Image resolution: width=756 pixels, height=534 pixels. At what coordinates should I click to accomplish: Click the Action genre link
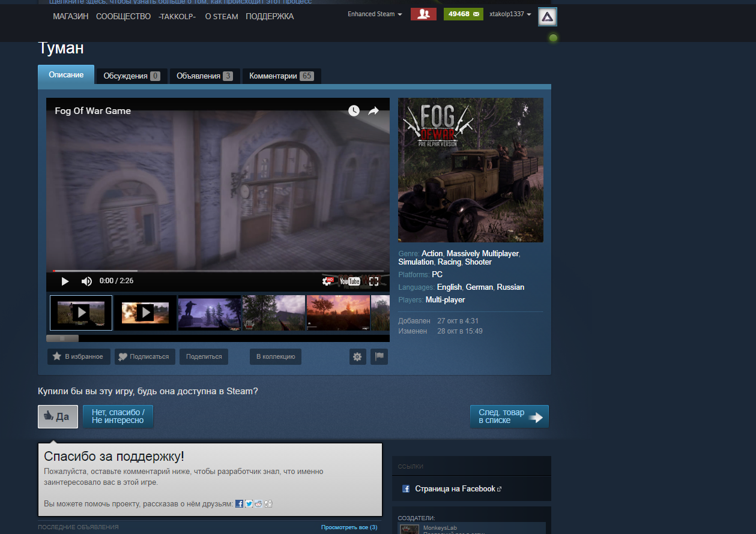click(432, 254)
